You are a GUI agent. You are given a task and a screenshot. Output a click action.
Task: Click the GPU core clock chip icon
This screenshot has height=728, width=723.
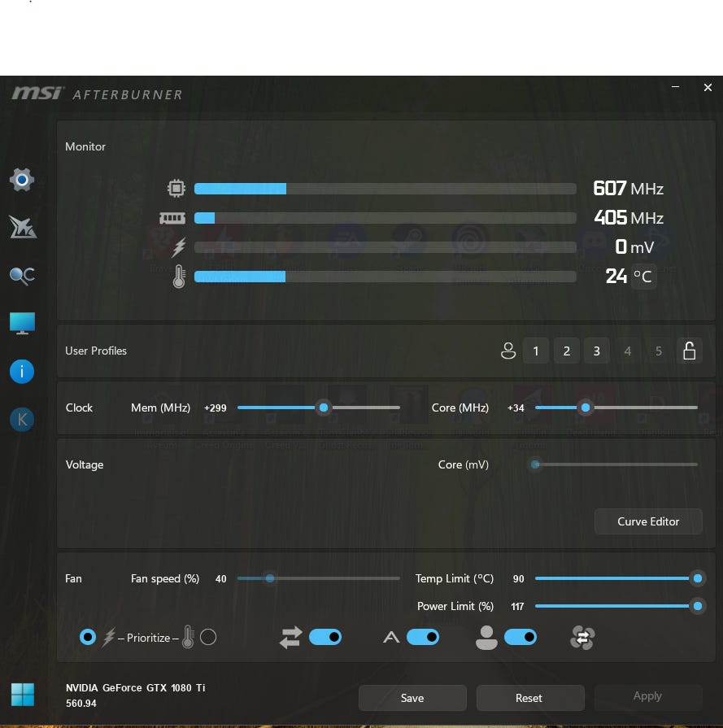click(x=176, y=189)
